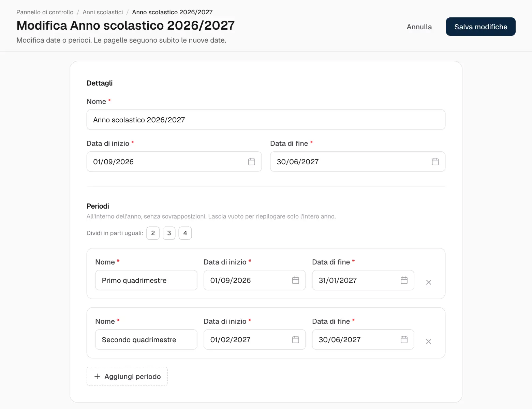Open calendar for Secondo quadrimestre end date
The image size is (532, 409).
[x=404, y=339]
